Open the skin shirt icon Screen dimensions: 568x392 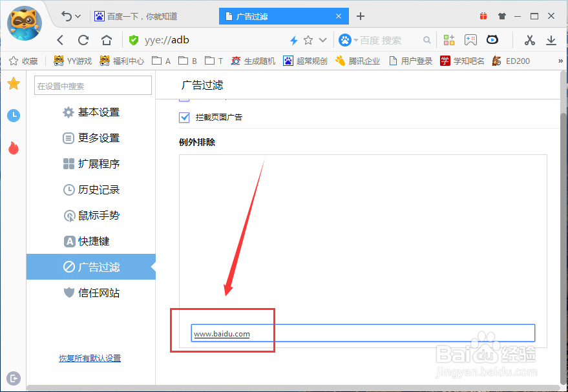[x=501, y=16]
